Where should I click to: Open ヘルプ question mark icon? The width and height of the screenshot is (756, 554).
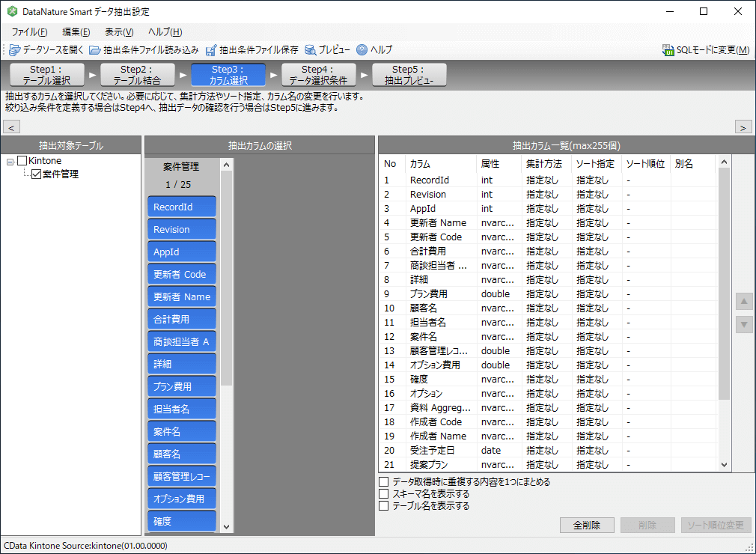[x=362, y=49]
